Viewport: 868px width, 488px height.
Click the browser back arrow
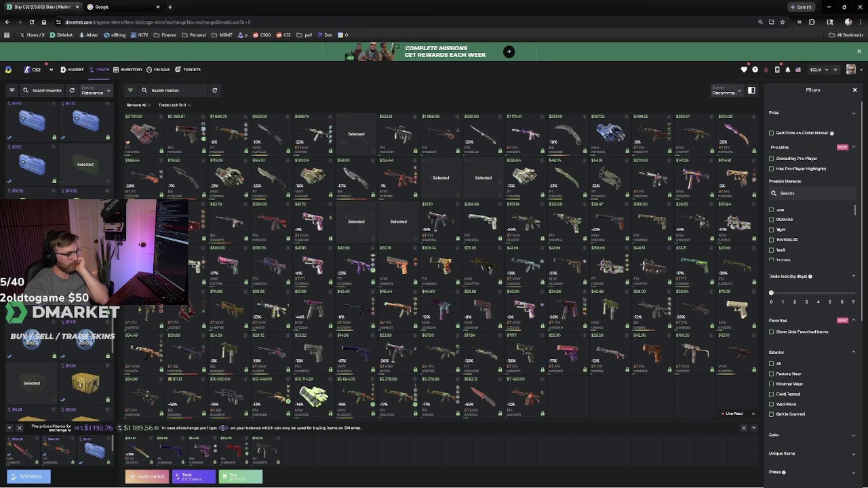coord(7,22)
